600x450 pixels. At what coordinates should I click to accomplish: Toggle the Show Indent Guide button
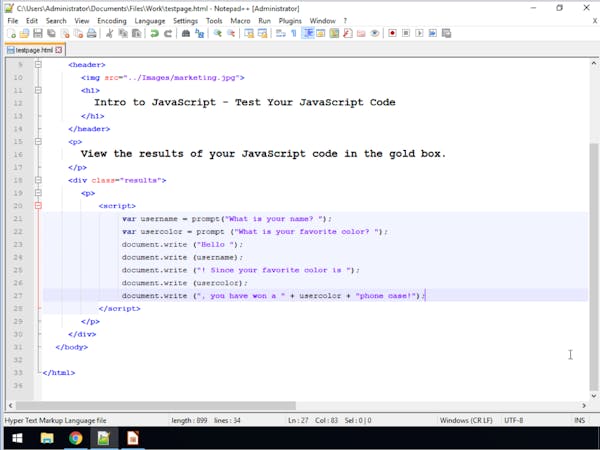click(x=307, y=34)
